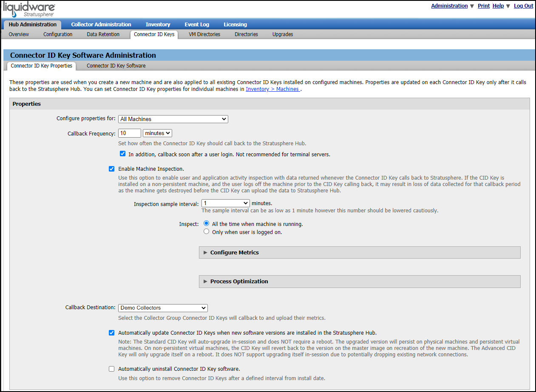The height and width of the screenshot is (392, 536).
Task: Go to VM Directories sub-tab
Action: [204, 34]
